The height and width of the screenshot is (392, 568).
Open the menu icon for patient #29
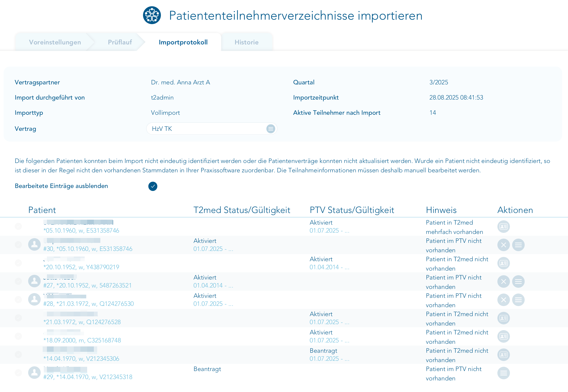click(503, 373)
